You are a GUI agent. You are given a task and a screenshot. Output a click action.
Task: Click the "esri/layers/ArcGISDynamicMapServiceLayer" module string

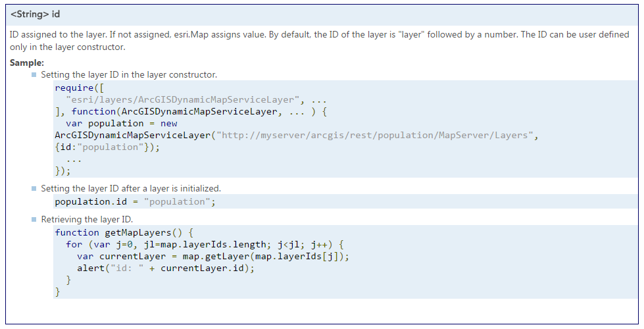point(183,100)
